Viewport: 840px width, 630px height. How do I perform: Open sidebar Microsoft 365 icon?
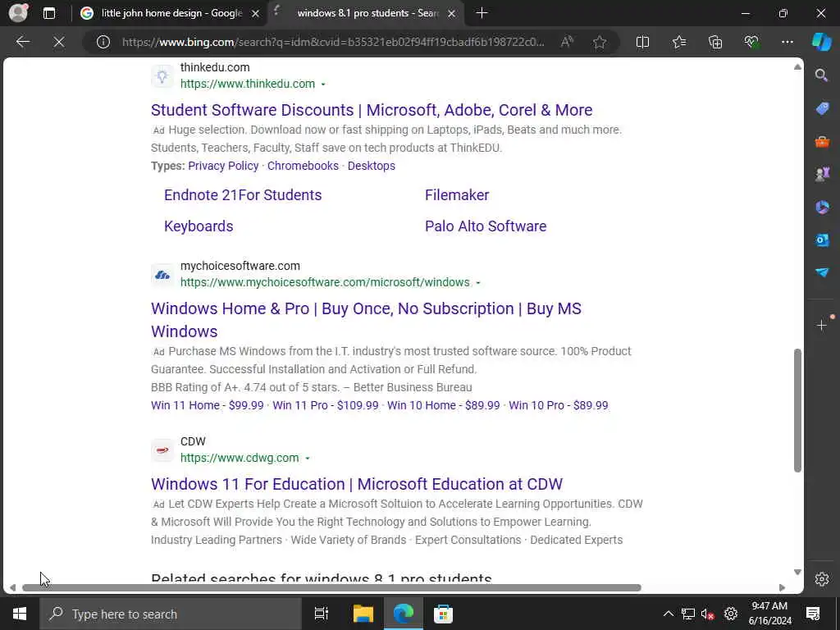pyautogui.click(x=822, y=207)
